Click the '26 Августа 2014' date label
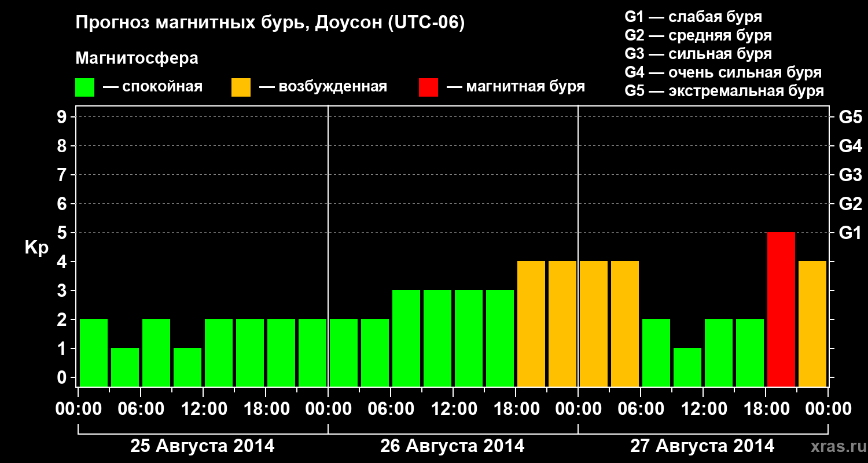 pyautogui.click(x=453, y=446)
